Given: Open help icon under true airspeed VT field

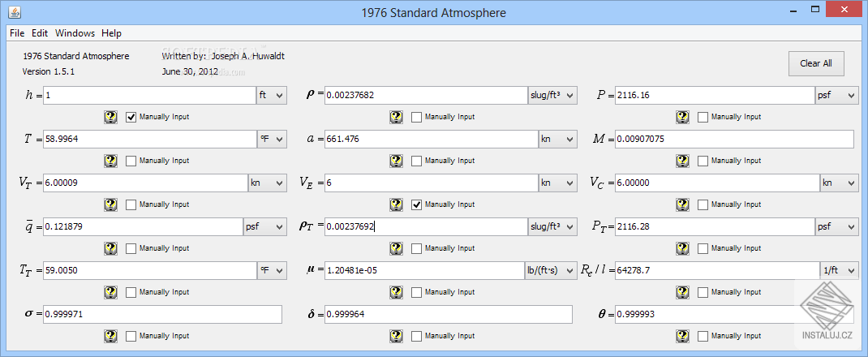Looking at the screenshot, I should pyautogui.click(x=110, y=204).
